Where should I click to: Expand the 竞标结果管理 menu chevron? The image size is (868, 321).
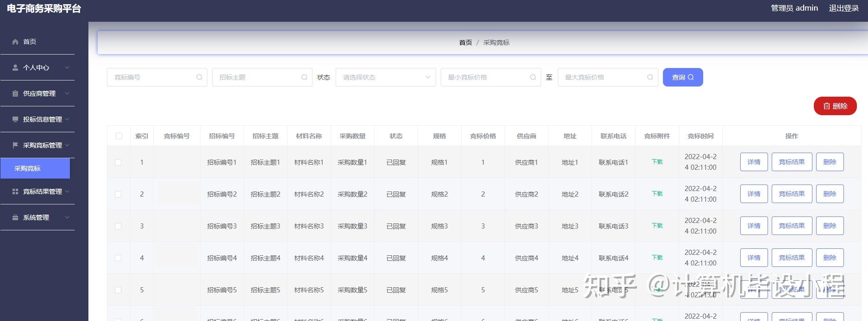pos(67,191)
